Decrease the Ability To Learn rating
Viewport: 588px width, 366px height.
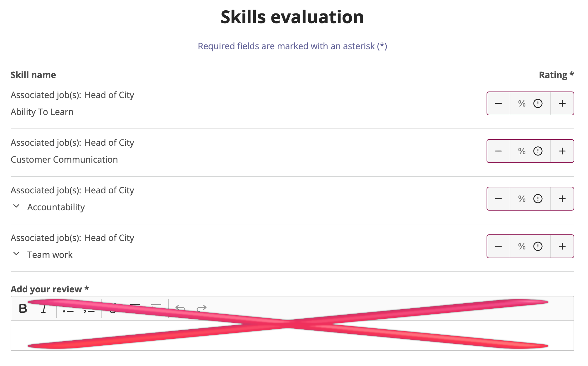[x=498, y=103]
